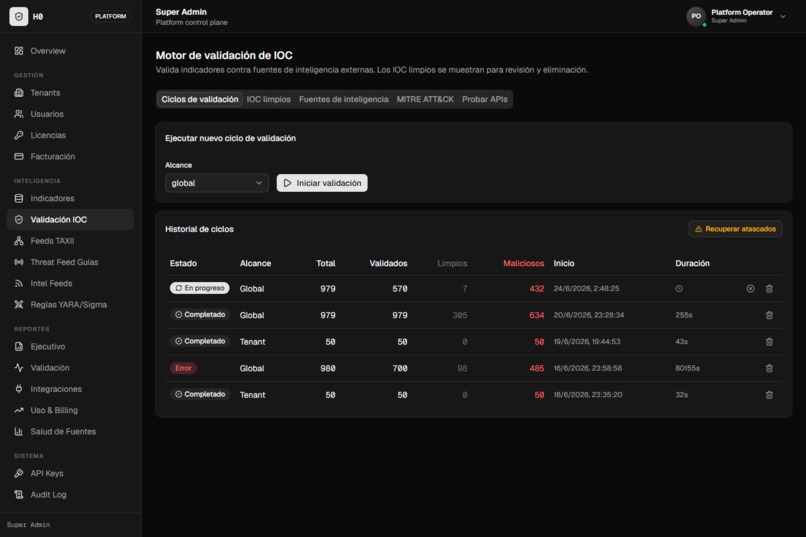
Task: Switch to the Ciclos de validación tab
Action: (x=199, y=99)
